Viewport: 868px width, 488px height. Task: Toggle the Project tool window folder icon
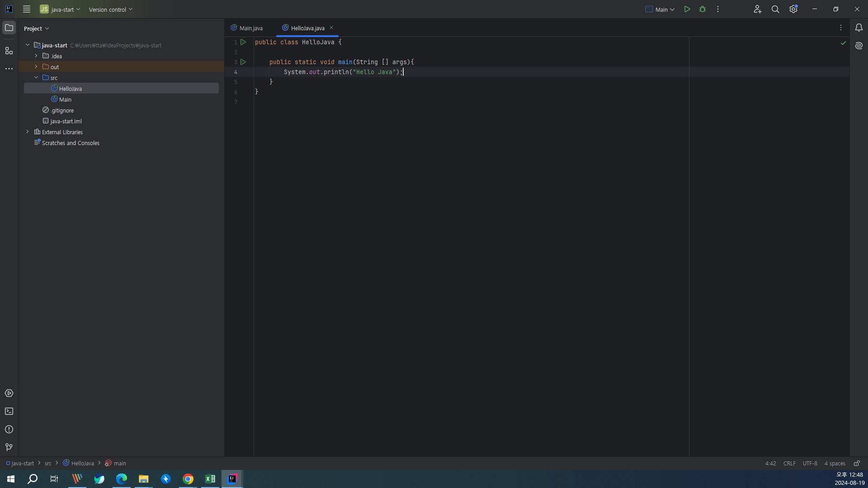coord(9,28)
